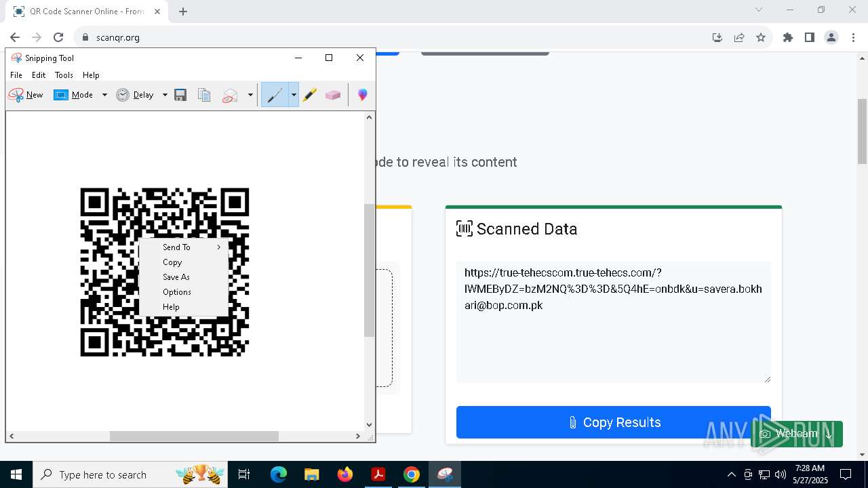Open the Help menu in Snipping Tool
Screen dimensions: 868x488
coord(91,75)
